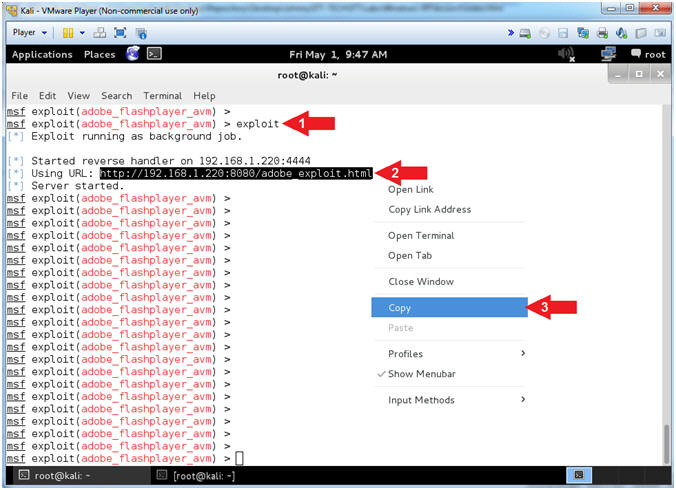676x490 pixels.
Task: Click the network connection panel icon
Action: coord(608,54)
